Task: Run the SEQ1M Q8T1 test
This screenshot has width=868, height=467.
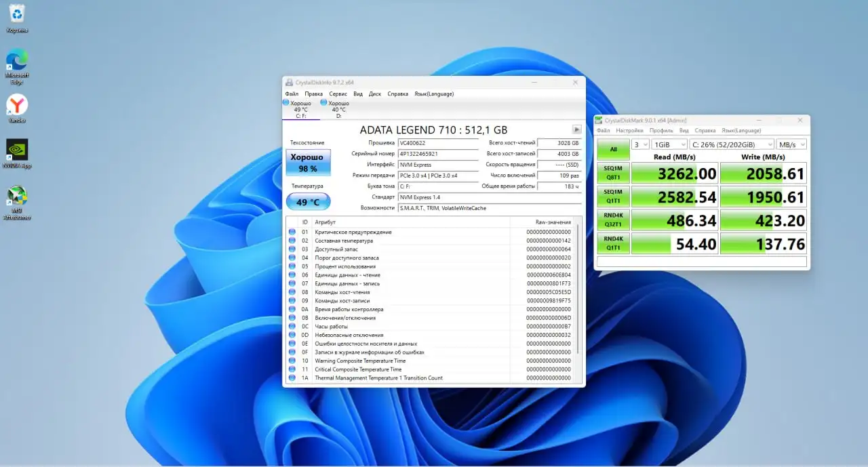Action: (613, 174)
